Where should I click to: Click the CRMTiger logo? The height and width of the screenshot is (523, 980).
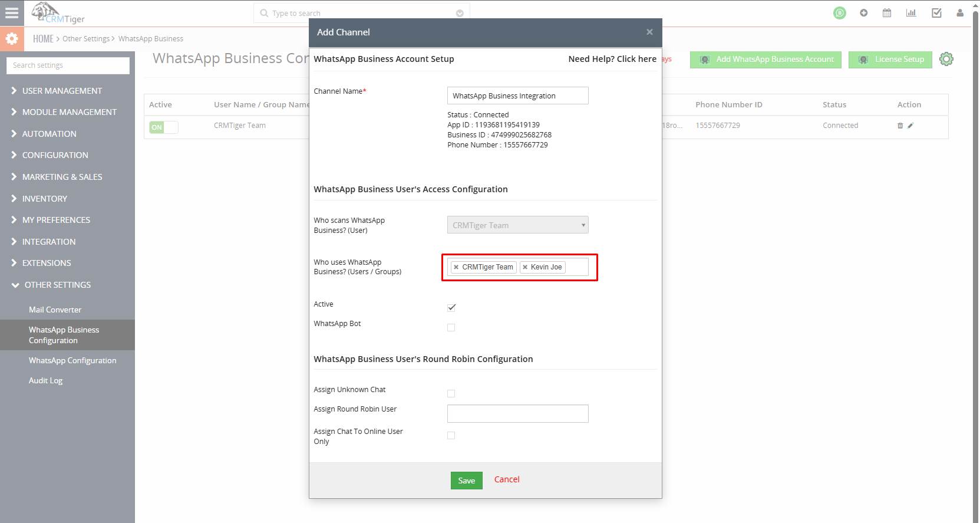tap(58, 13)
